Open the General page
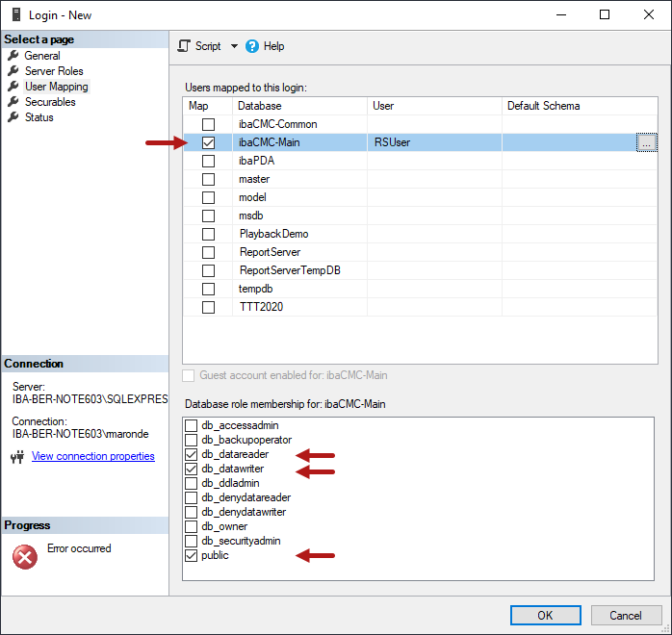This screenshot has width=672, height=635. click(x=42, y=56)
